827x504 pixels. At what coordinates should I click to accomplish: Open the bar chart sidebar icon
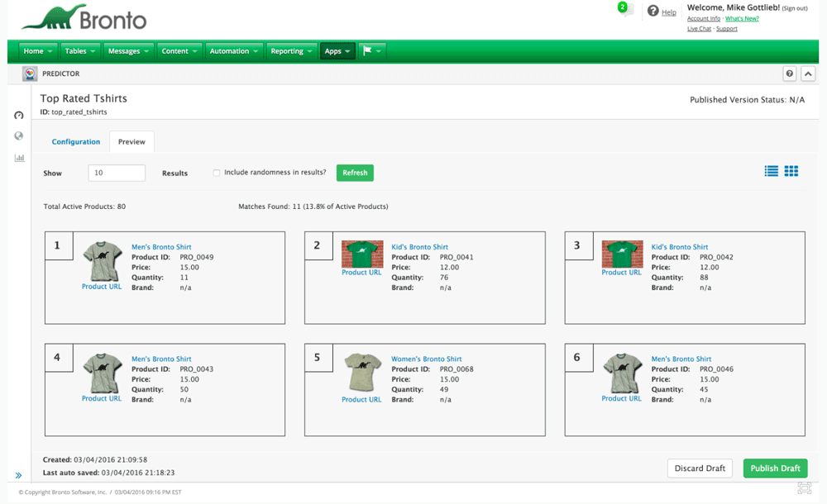pyautogui.click(x=19, y=158)
